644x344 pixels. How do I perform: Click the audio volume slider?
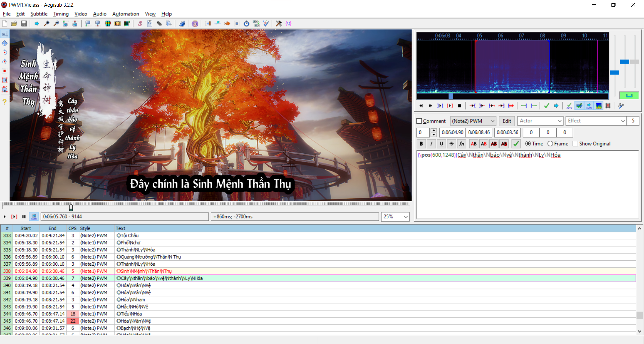634,62
